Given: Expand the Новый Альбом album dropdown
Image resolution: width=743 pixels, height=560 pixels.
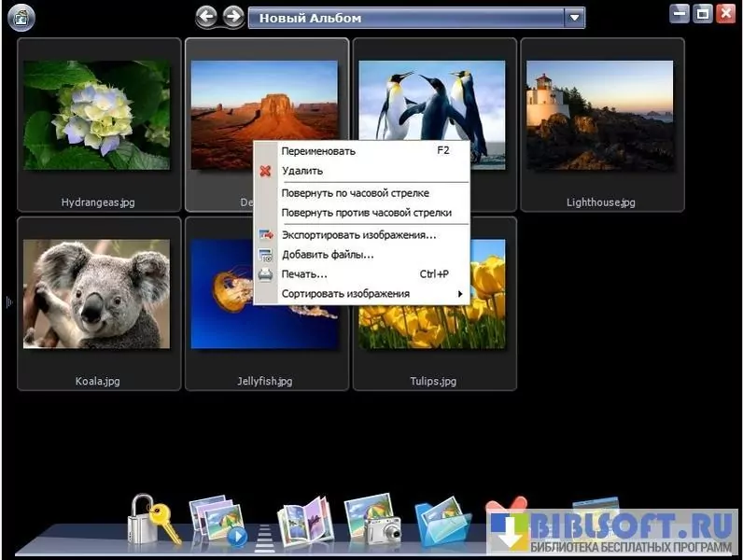Looking at the screenshot, I should click(x=574, y=18).
